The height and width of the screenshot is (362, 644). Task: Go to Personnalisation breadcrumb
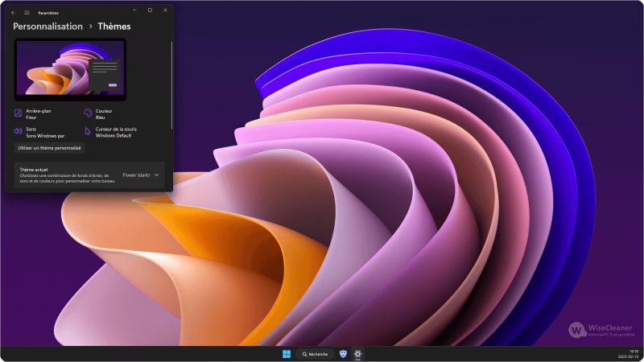coord(47,27)
